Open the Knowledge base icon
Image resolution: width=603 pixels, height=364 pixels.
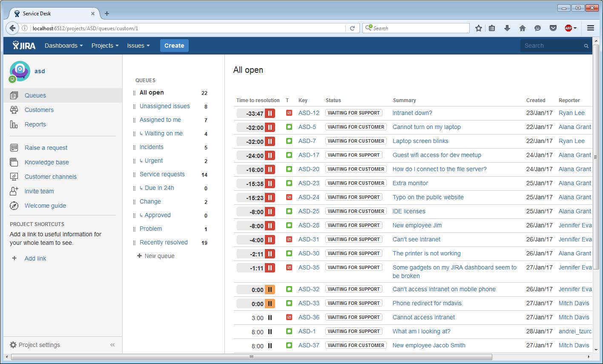pos(14,162)
